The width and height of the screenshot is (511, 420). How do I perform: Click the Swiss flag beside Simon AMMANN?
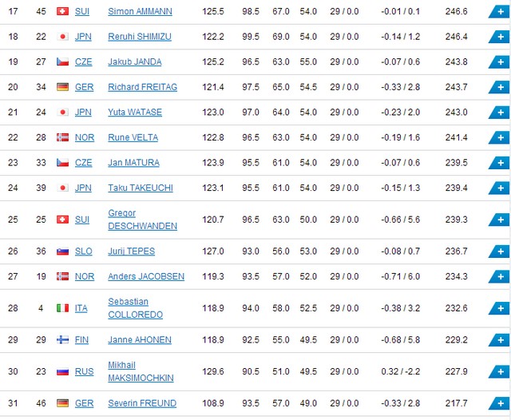pos(62,11)
